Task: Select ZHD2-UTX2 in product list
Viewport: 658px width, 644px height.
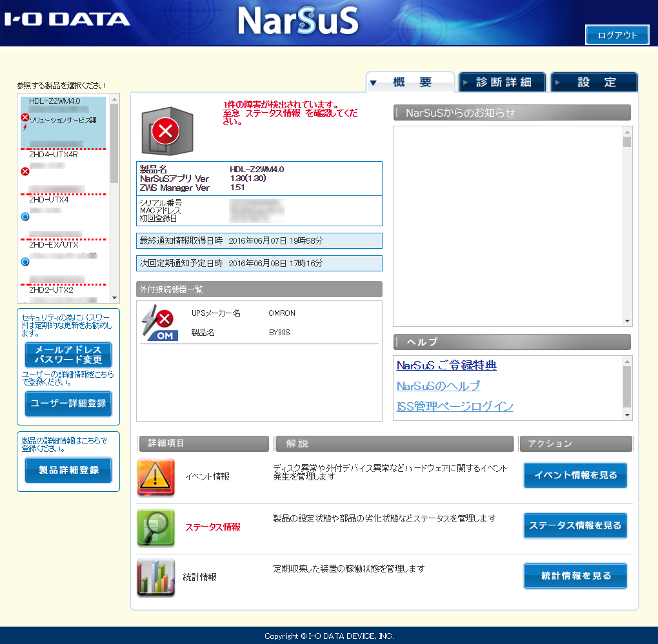Action: [x=63, y=294]
